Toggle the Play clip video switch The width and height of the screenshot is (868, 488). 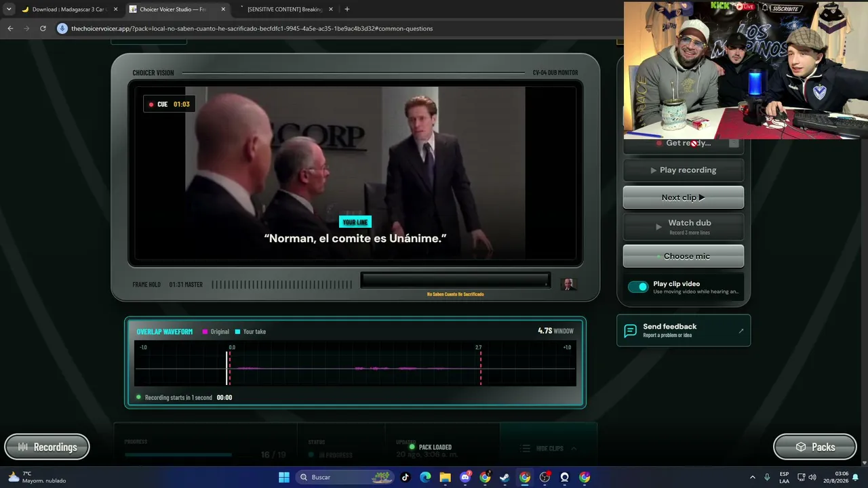(638, 287)
